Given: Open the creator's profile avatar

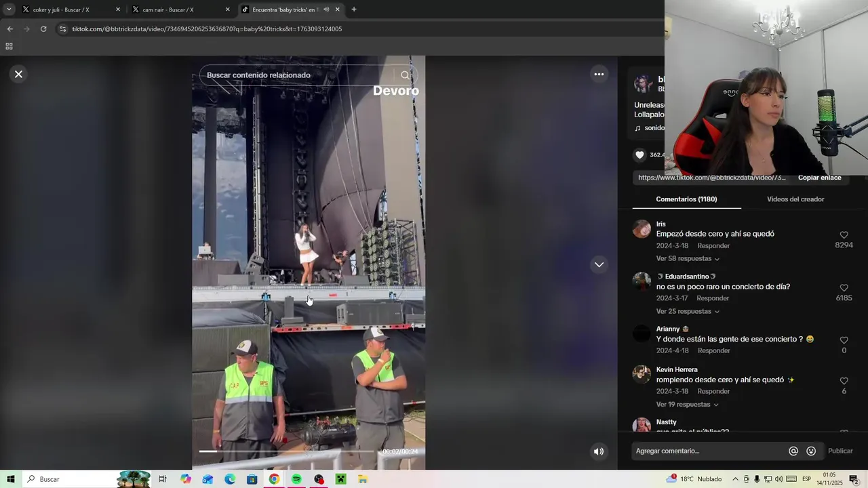Looking at the screenshot, I should tap(643, 83).
